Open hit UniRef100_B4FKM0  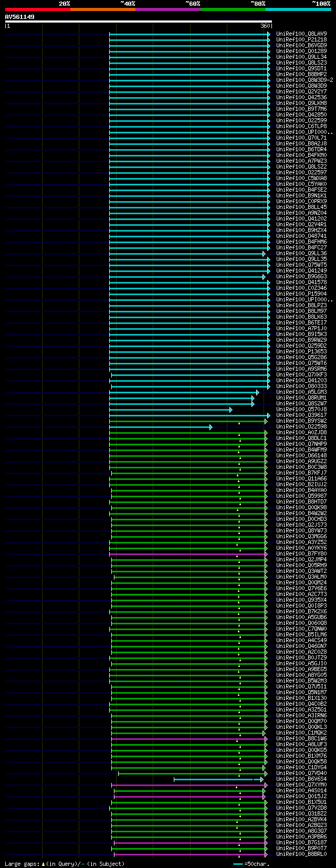click(301, 155)
